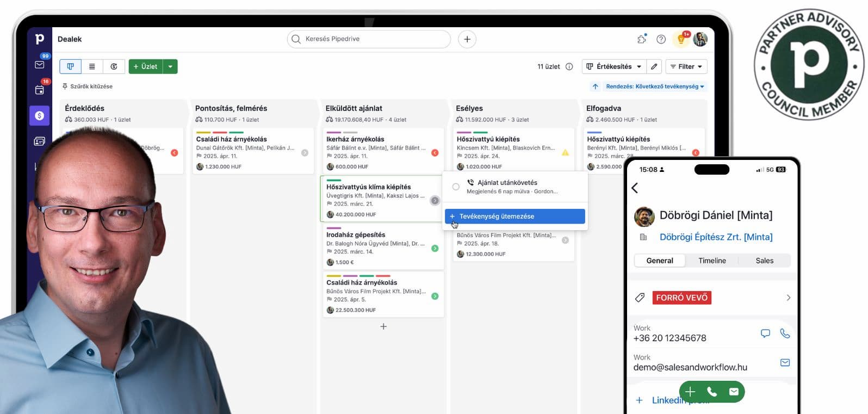This screenshot has height=414, width=868.
Task: Click Szűrők kitűzése to pin filters
Action: point(88,86)
